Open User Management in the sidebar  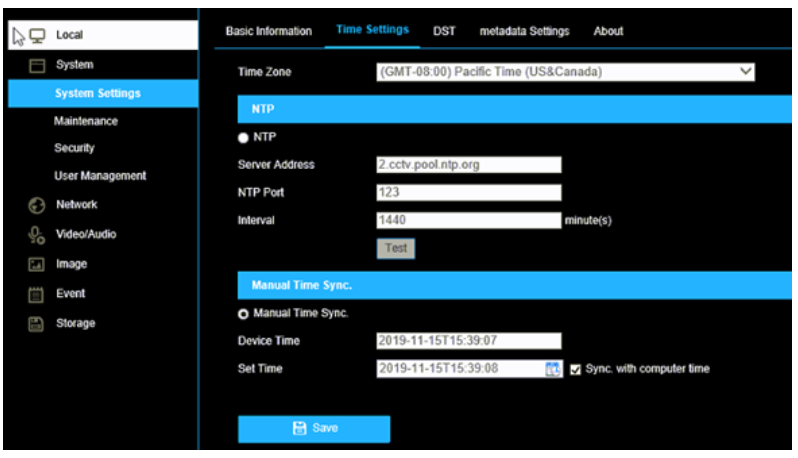click(x=100, y=176)
